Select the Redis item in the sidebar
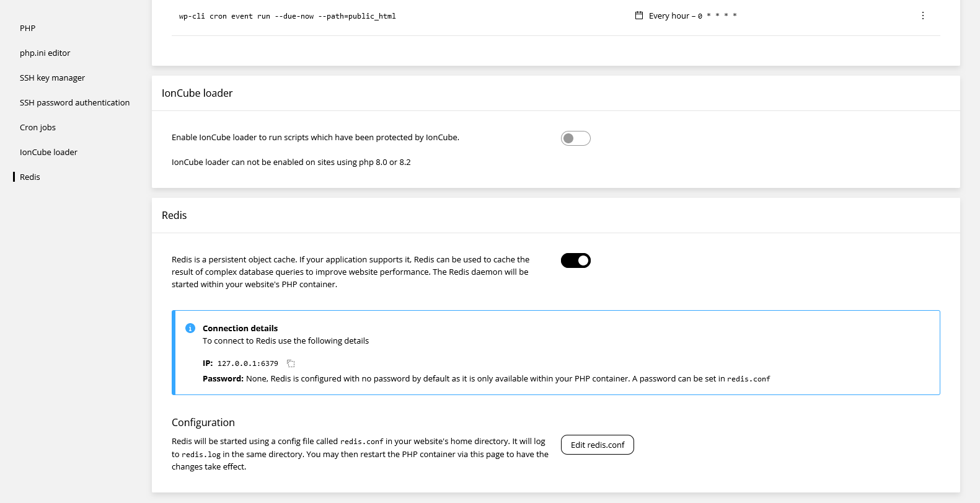Viewport: 980px width, 503px height. (30, 177)
